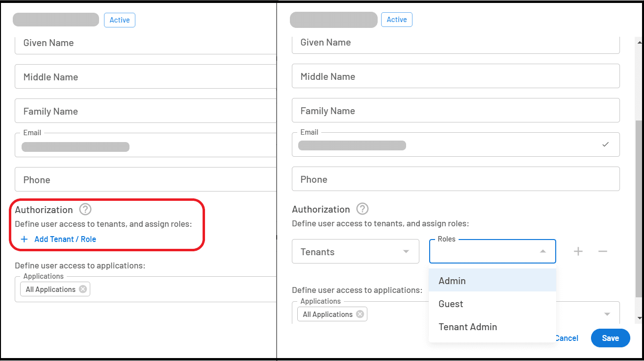Click the plus icon to add another tenant role
The width and height of the screenshot is (644, 361).
coord(578,251)
